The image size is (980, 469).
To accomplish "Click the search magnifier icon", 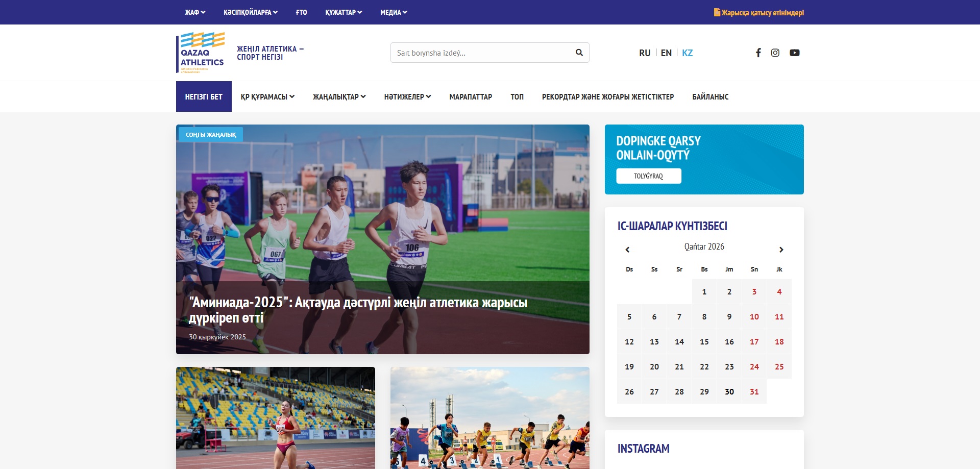I will (579, 53).
